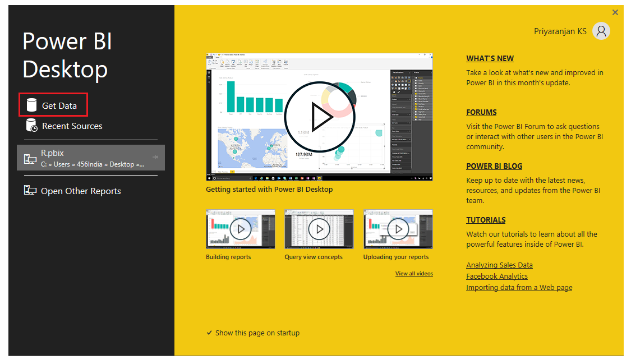Play the Getting started video
This screenshot has height=364, width=631.
coord(320,117)
